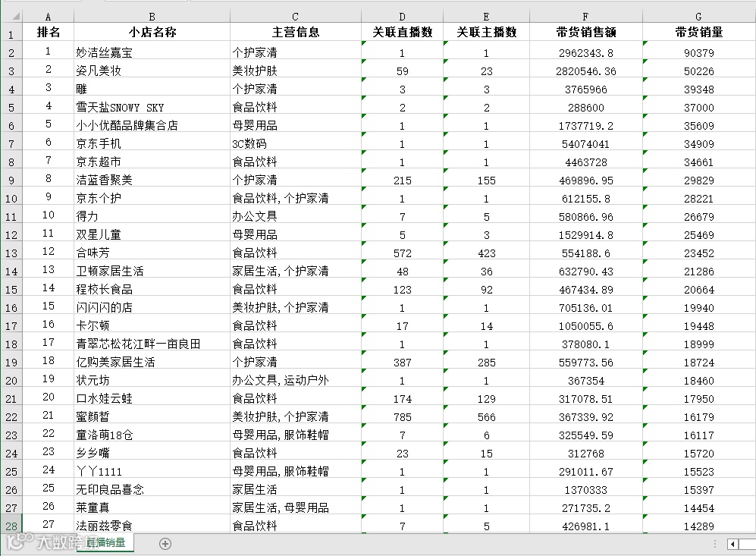Select column C header

pyautogui.click(x=295, y=17)
